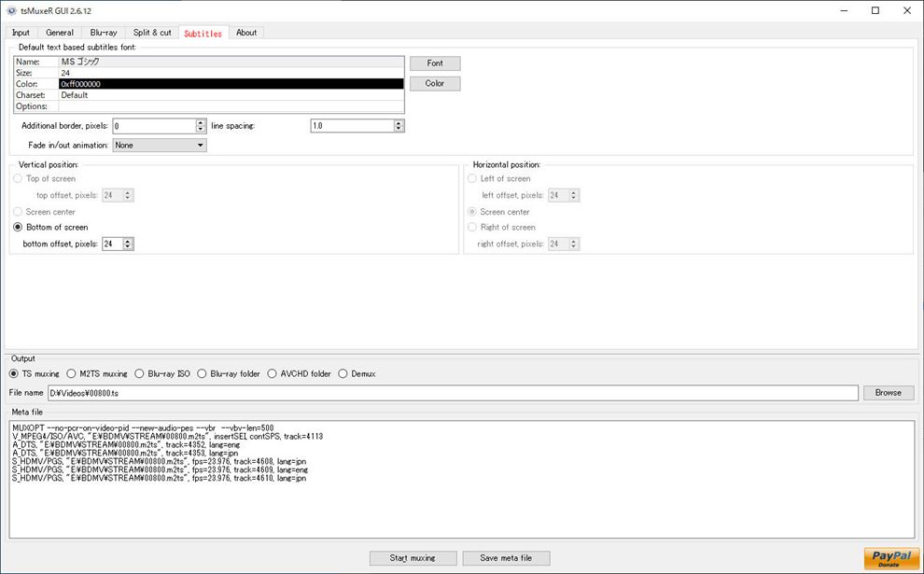The image size is (924, 574).
Task: Select Bottom of screen radio button
Action: pyautogui.click(x=18, y=227)
